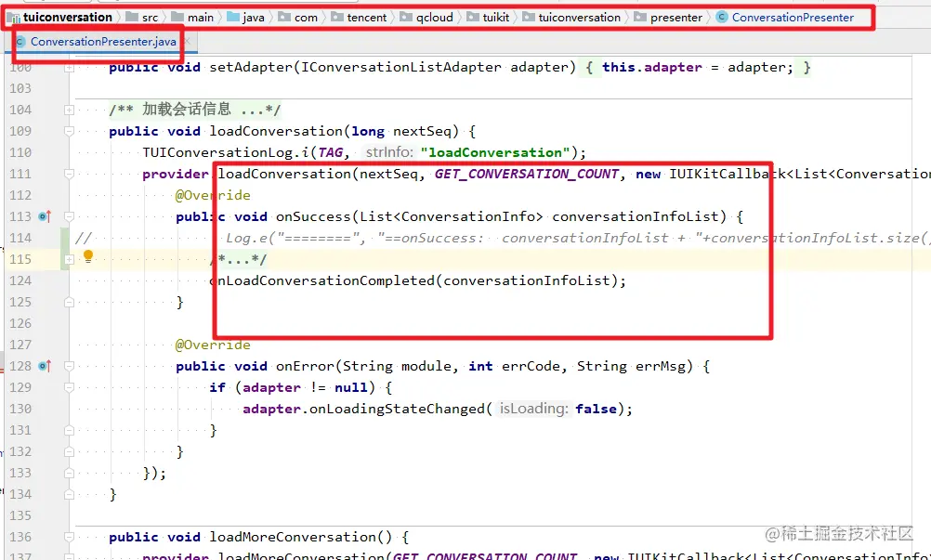The image size is (931, 560).
Task: Close the ConversationPresenter.java editor tab
Action: [187, 41]
